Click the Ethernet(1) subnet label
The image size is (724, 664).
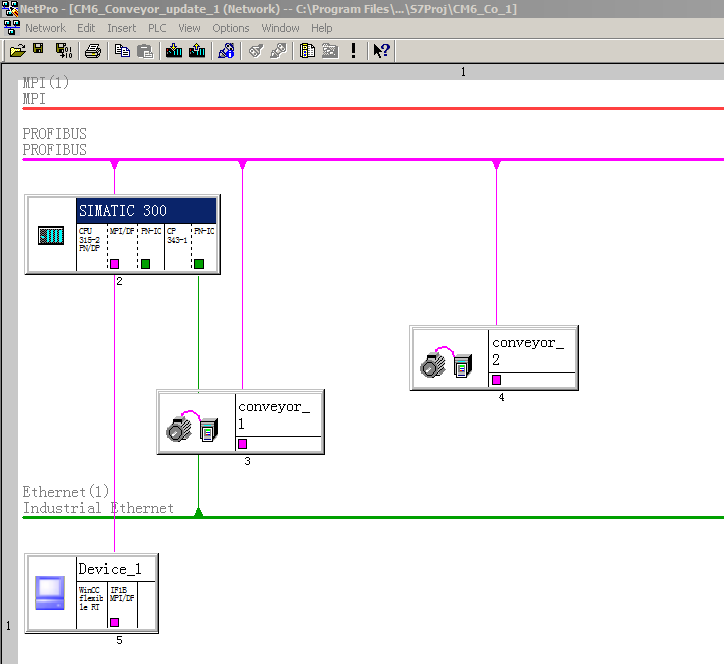point(66,491)
